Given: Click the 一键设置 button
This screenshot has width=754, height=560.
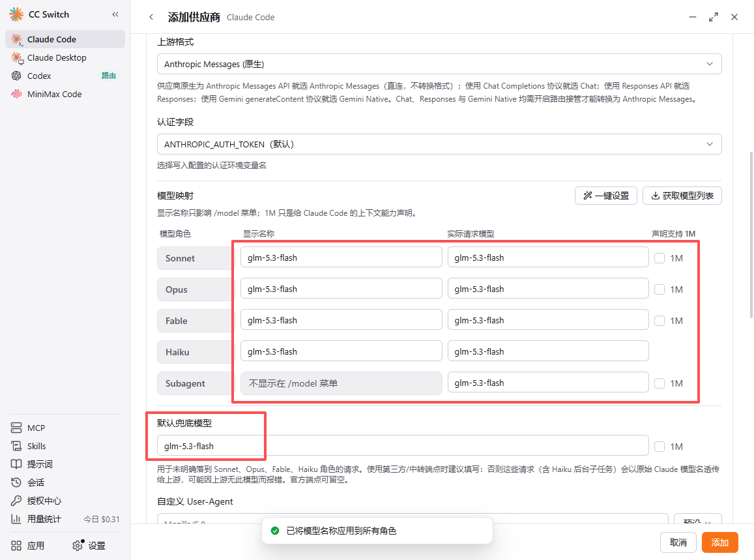Looking at the screenshot, I should click(606, 196).
